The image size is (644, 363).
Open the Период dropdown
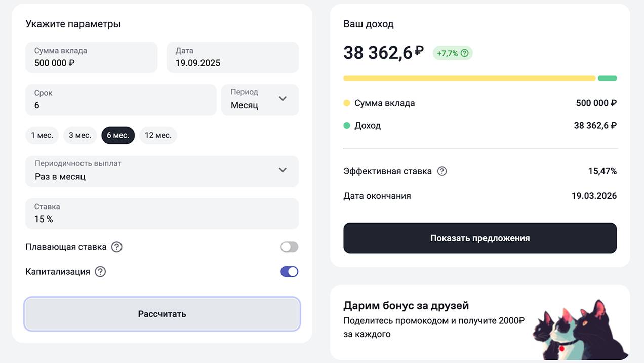[260, 99]
